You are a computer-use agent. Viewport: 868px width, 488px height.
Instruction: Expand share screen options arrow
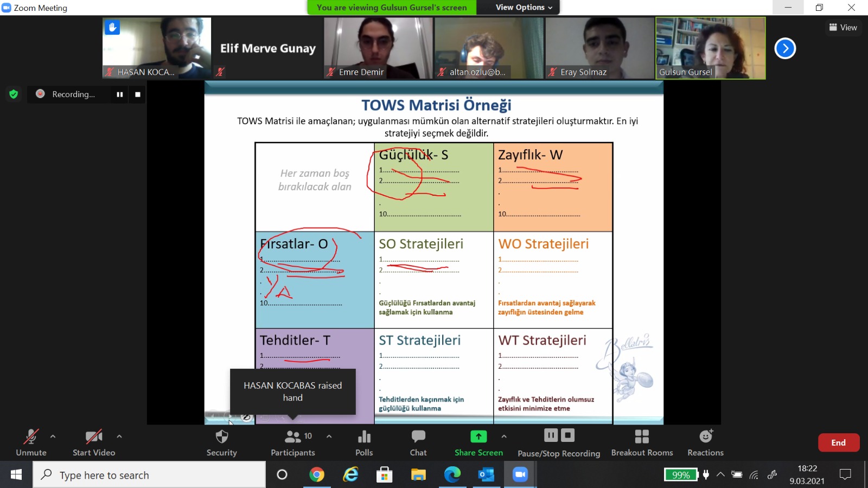coord(504,436)
